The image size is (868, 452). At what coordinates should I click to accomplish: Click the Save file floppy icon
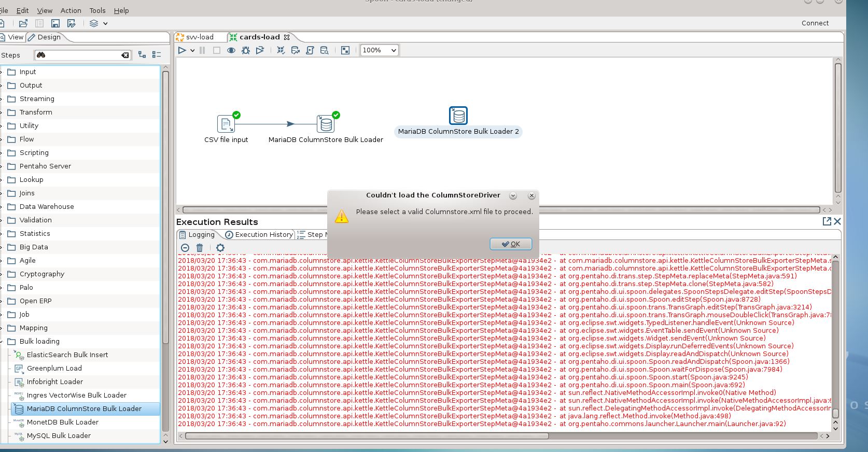[55, 23]
